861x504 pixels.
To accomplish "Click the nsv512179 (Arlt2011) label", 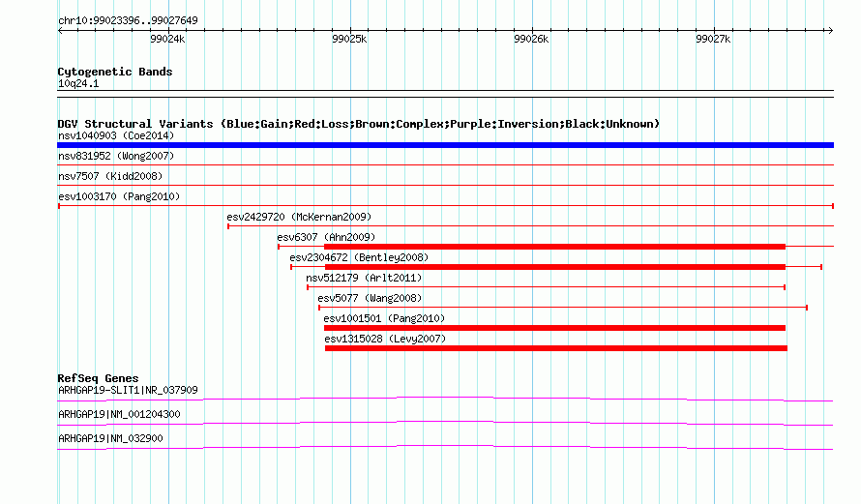I will 364,278.
